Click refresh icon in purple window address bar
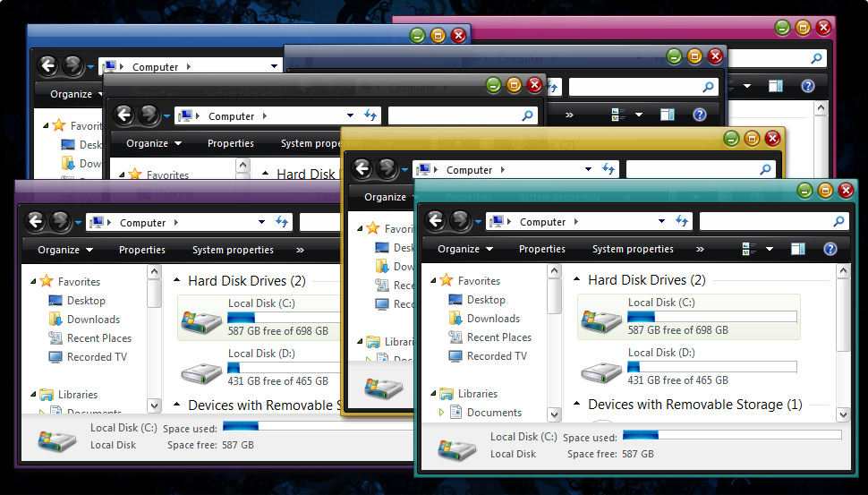Screen dimensions: 868x495 (x=282, y=222)
